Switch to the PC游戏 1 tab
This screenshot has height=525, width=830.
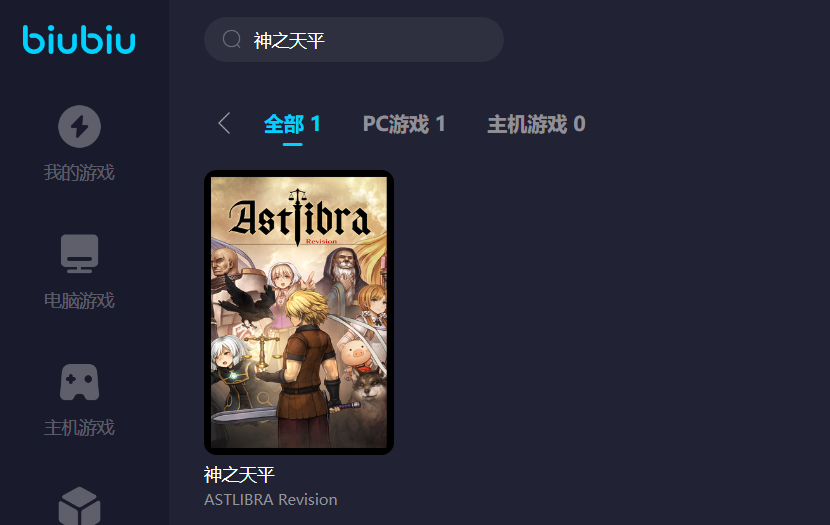pos(404,124)
